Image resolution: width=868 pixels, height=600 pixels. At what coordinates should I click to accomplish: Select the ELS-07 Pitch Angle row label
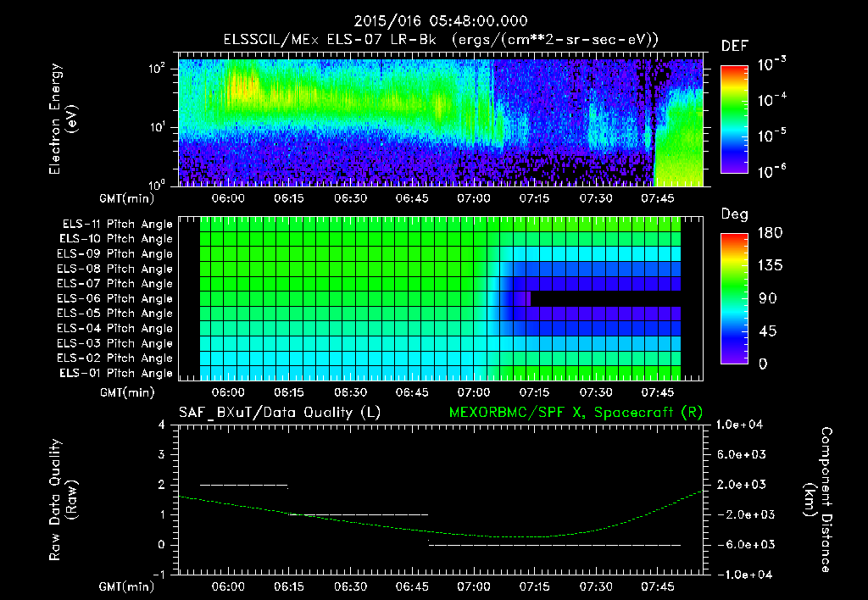[115, 283]
